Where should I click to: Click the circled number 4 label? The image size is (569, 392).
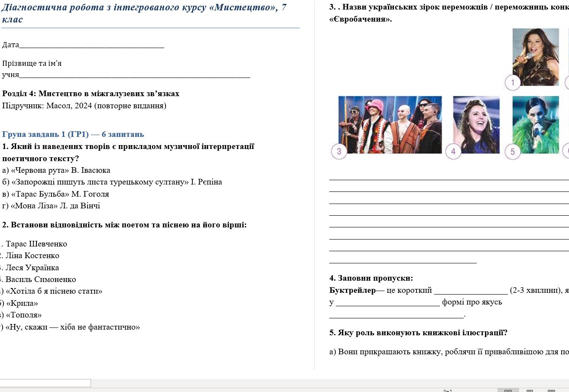[x=453, y=151]
